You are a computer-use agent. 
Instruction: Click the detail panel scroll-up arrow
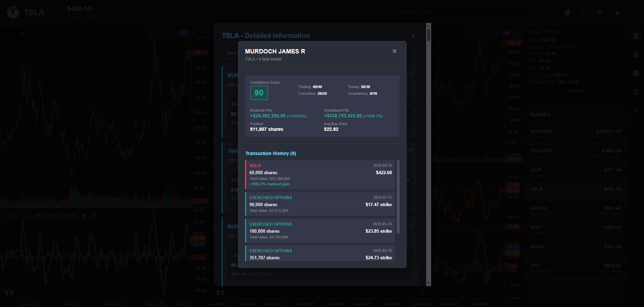point(428,25)
